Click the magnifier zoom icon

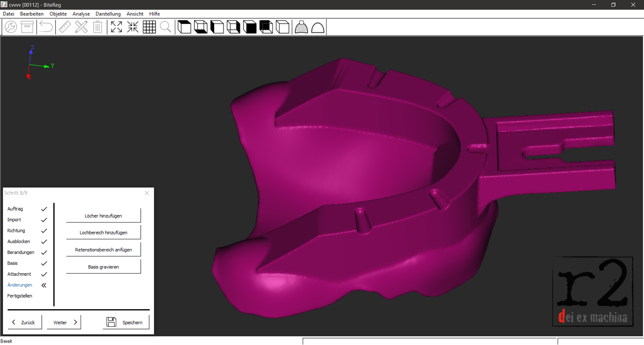coord(166,27)
